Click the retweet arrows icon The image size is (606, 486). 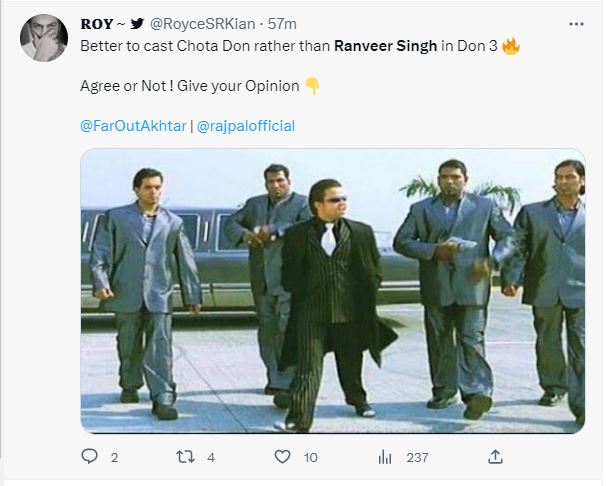(183, 457)
